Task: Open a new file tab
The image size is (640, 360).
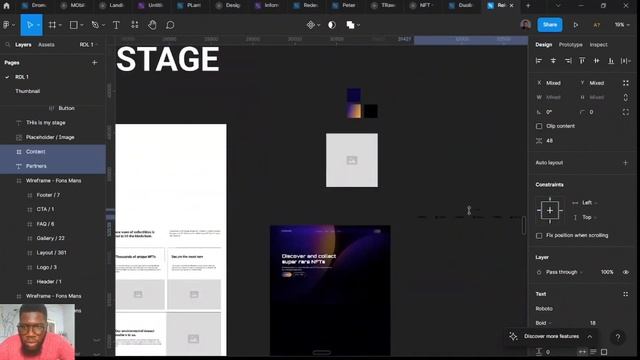Action: click(x=528, y=5)
